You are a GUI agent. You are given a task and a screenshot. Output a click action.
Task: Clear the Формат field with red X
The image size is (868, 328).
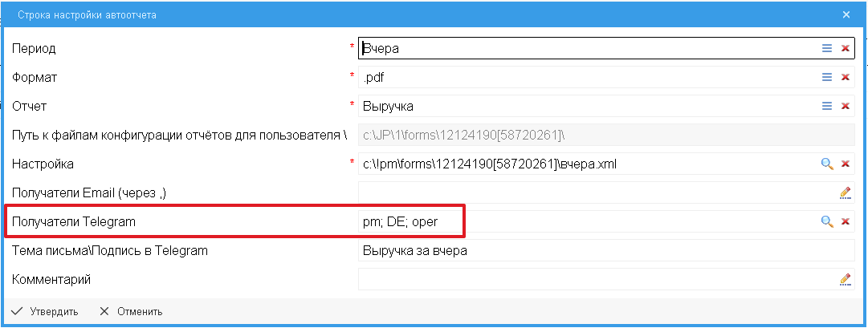pyautogui.click(x=845, y=77)
